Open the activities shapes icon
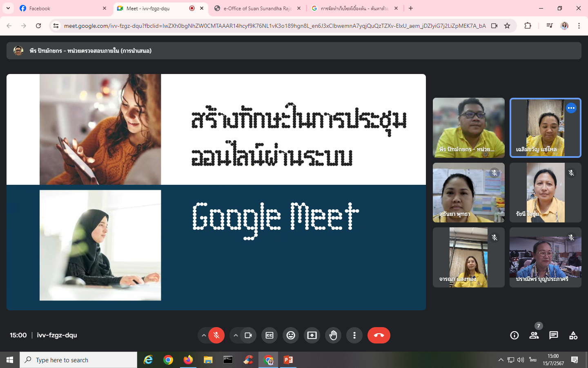This screenshot has height=368, width=588. (573, 335)
